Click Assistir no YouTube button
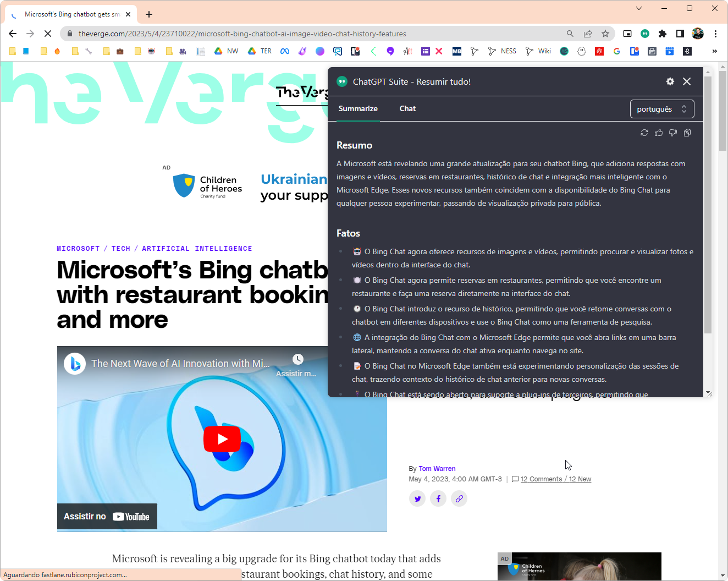 [107, 516]
